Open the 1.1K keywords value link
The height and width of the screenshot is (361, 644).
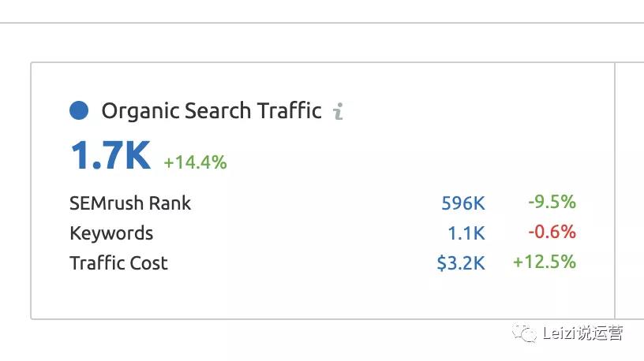click(x=466, y=233)
